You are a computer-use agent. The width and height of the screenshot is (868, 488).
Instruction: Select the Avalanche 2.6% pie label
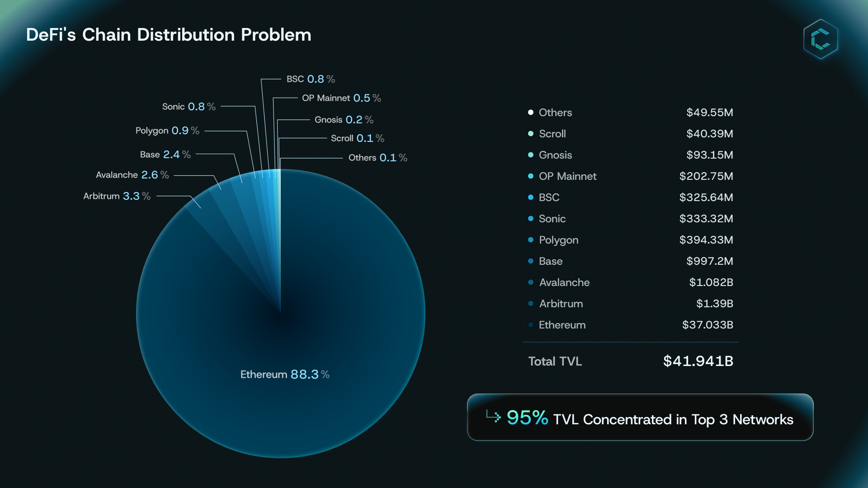[132, 174]
